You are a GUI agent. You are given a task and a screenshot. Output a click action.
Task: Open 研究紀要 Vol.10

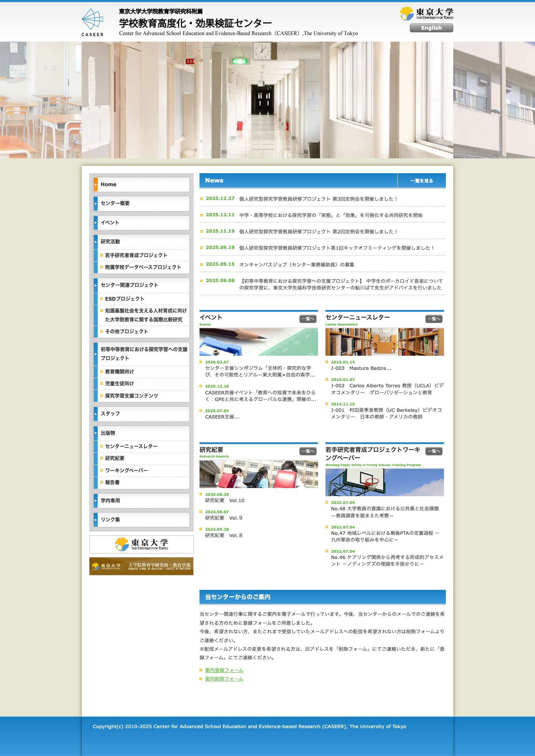click(225, 501)
